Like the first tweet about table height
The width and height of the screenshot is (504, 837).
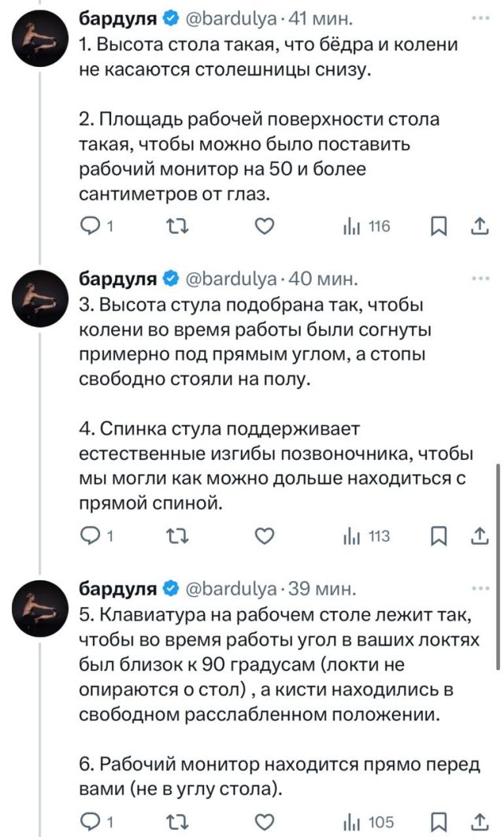point(265,228)
